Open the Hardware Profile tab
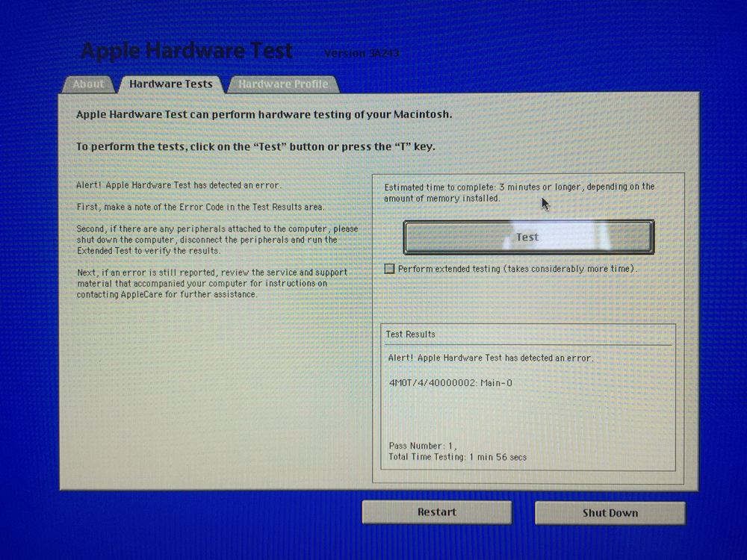 point(283,84)
